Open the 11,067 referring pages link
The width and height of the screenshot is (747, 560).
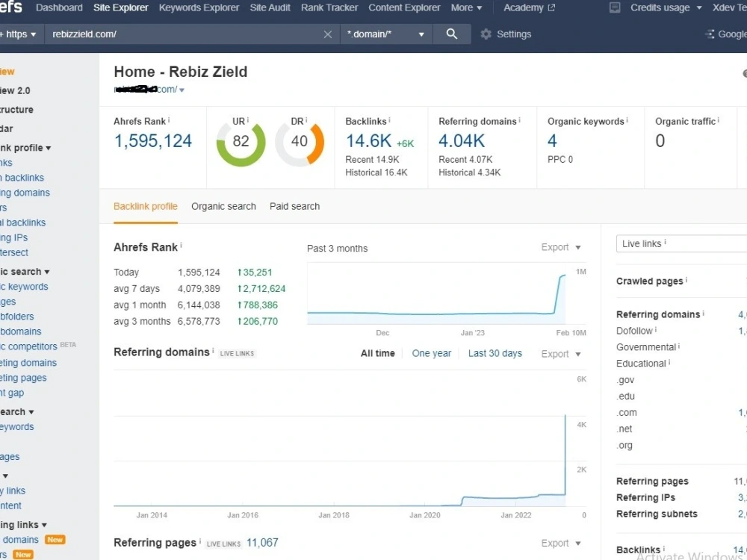tap(262, 542)
